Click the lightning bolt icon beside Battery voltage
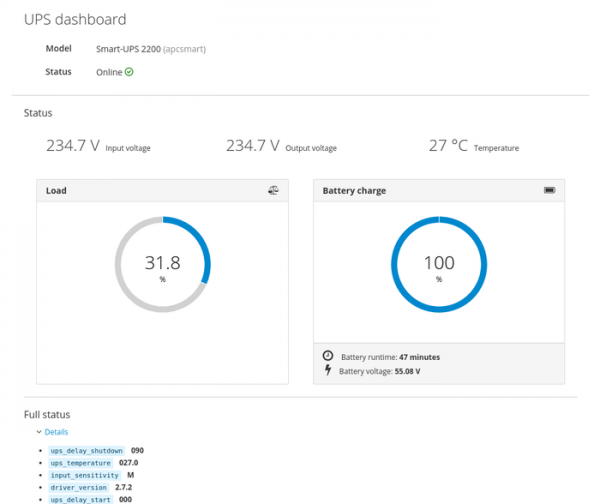This screenshot has height=504, width=600. 327,371
